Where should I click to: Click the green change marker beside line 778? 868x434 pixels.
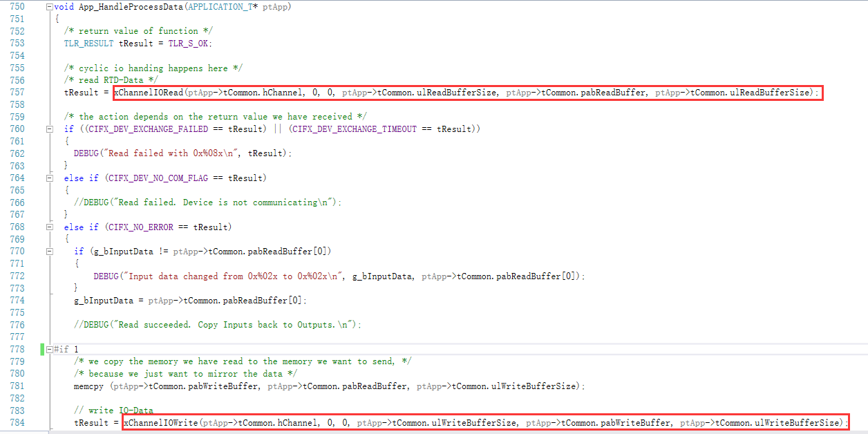42,350
